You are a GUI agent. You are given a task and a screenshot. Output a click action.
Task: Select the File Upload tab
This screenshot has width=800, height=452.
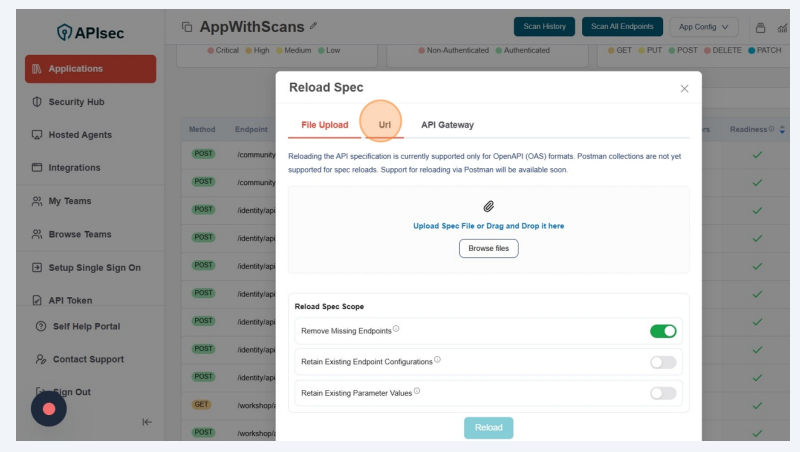click(324, 125)
